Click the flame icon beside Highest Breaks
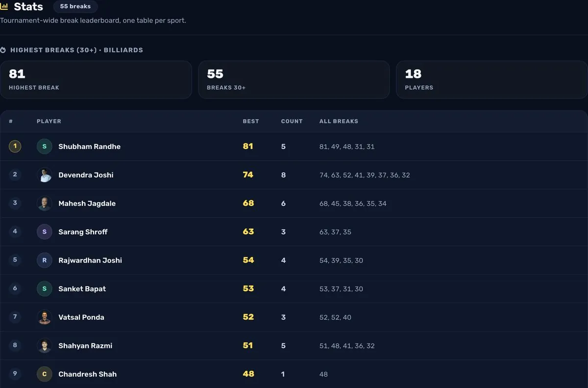Viewport: 588px width, 388px height. coord(3,50)
